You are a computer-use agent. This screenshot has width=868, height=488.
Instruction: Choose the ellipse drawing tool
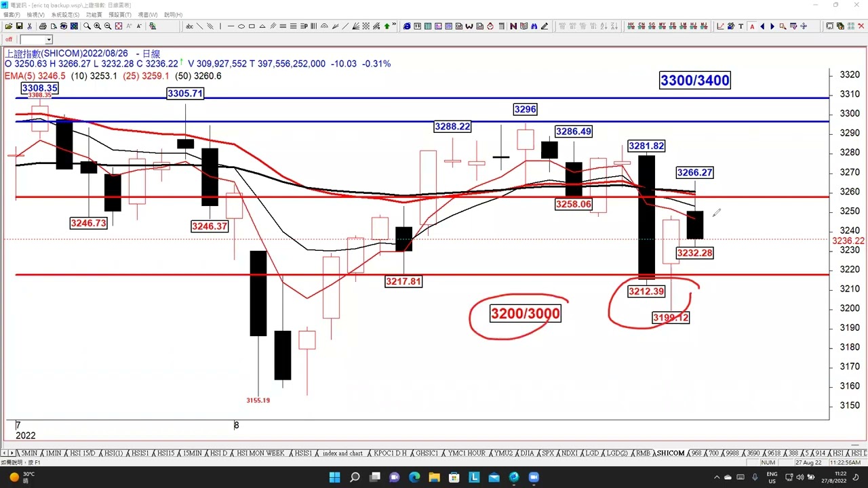point(241,26)
